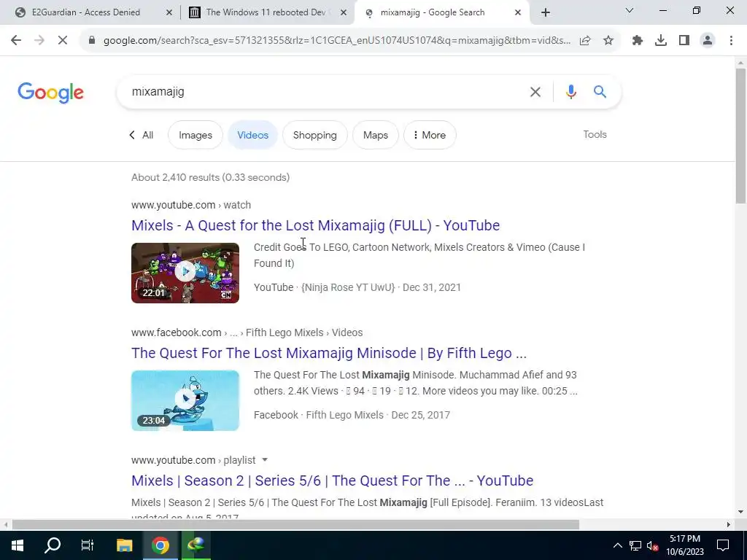The image size is (747, 560).
Task: Open The Quest For The Lost Mixamajig Minisode link
Action: coord(329,353)
